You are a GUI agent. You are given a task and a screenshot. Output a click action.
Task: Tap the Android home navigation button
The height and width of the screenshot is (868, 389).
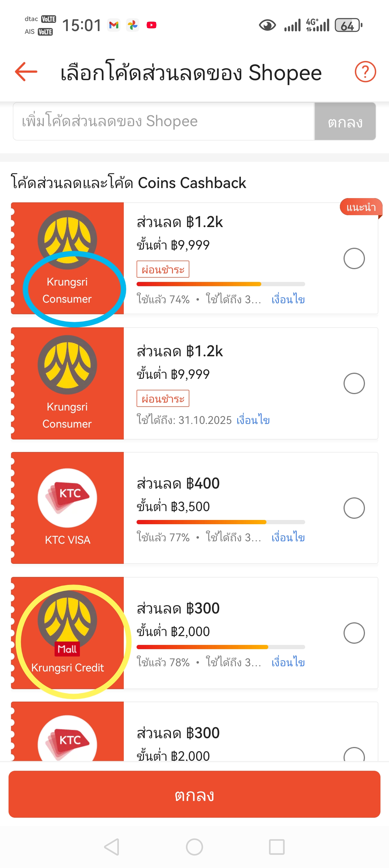click(194, 846)
